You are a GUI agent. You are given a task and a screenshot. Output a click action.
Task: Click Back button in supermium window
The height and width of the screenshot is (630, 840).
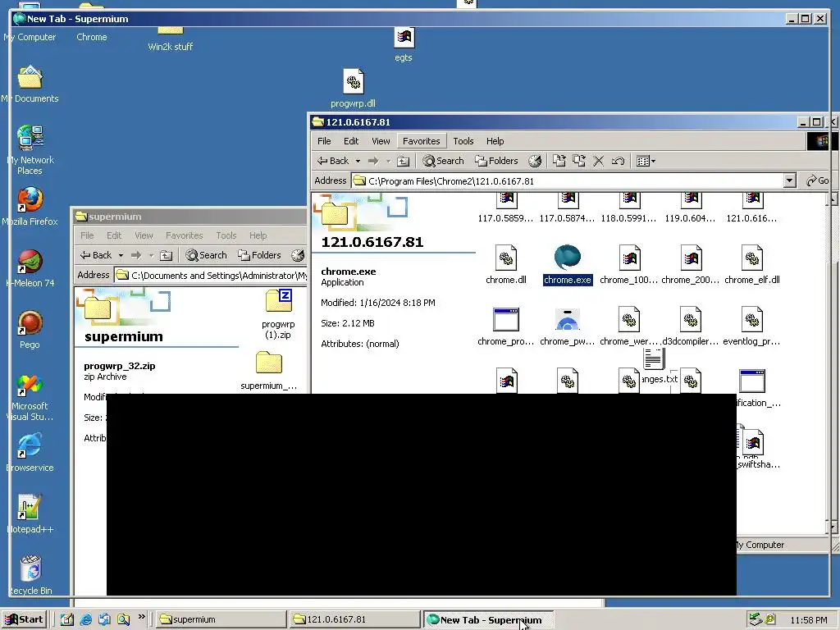coord(96,255)
